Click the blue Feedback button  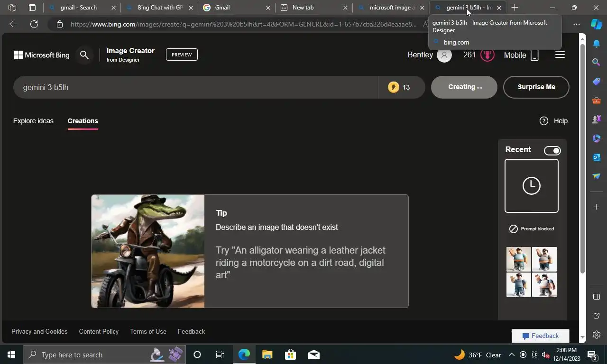point(541,336)
